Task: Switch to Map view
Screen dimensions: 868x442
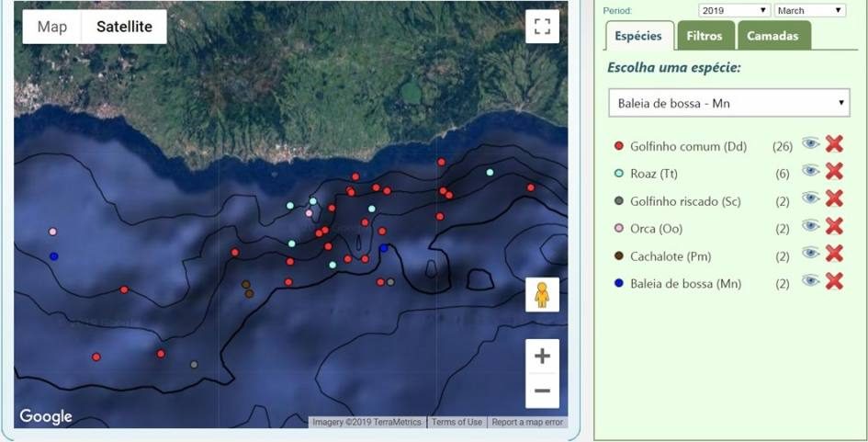Action: coord(52,27)
